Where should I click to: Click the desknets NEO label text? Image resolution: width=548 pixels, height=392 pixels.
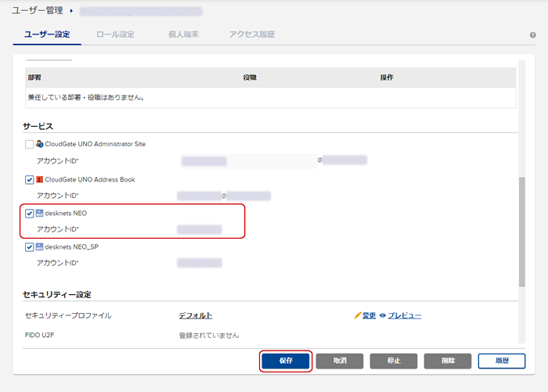tap(66, 213)
